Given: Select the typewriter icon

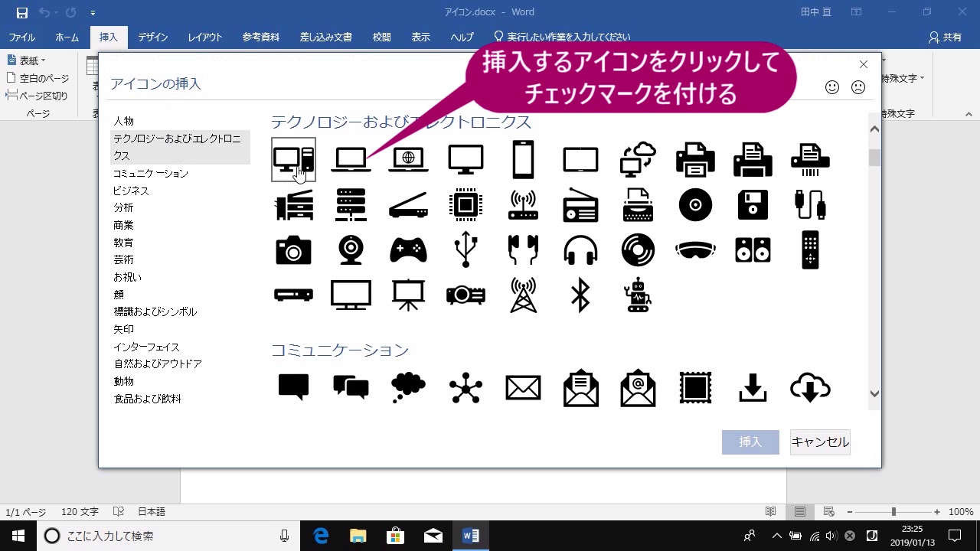Looking at the screenshot, I should 638,205.
